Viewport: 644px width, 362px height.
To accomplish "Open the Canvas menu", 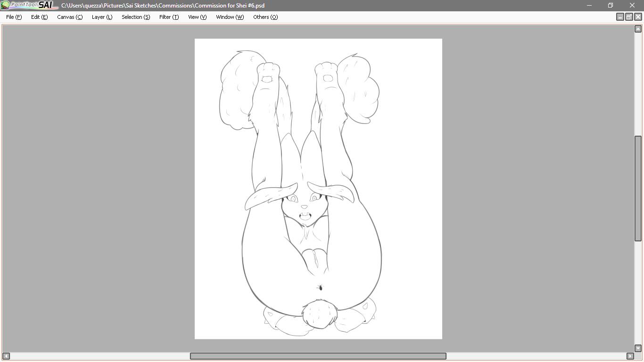I will tap(69, 17).
